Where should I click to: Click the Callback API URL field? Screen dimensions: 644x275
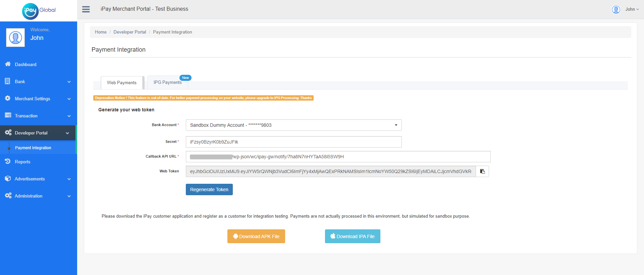(x=338, y=157)
